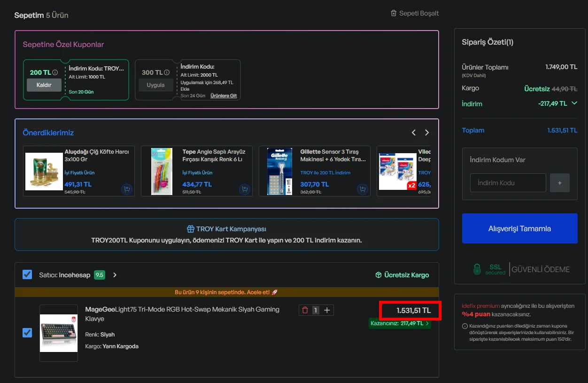Image resolution: width=588 pixels, height=383 pixels.
Task: Open the Vileda mop product image
Action: coord(398,171)
